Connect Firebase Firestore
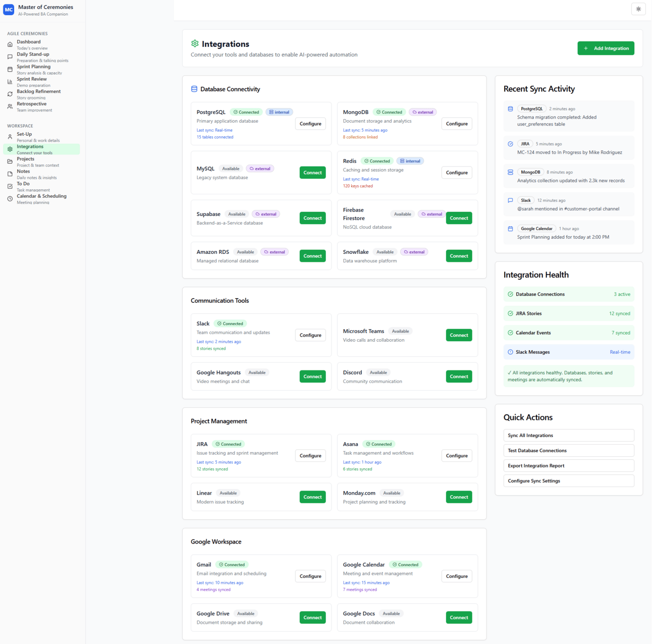 459,218
